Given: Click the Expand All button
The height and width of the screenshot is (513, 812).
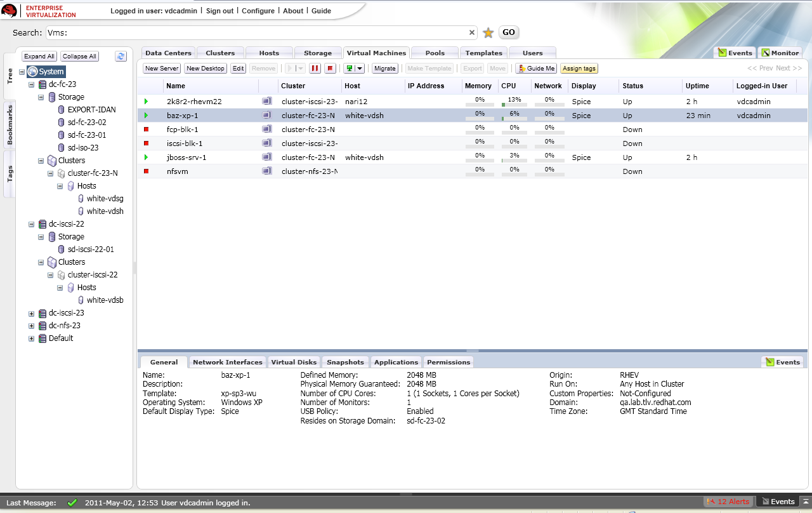Looking at the screenshot, I should (39, 57).
